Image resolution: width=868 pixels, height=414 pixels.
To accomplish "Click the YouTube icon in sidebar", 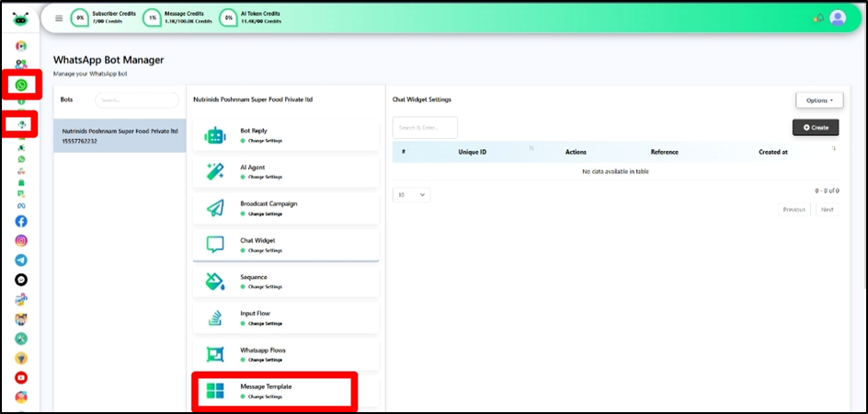I will pos(21,377).
